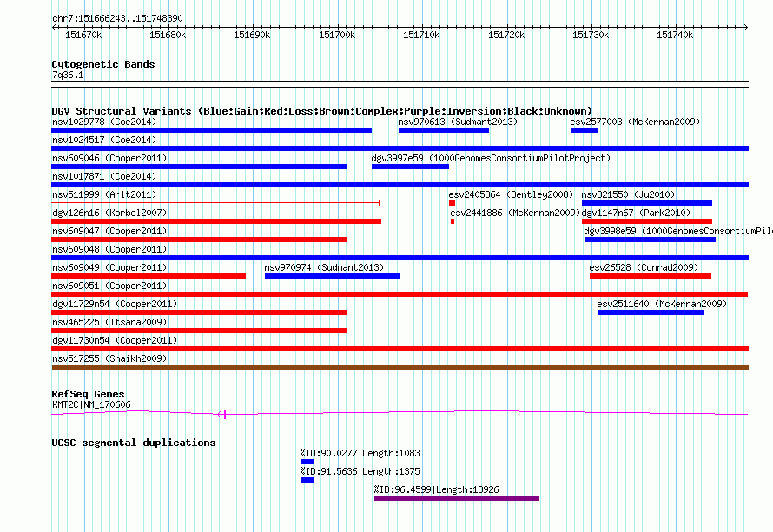Viewport: 773px width, 532px height.
Task: Click the 151670k ruler tick label
Action: pyautogui.click(x=83, y=35)
